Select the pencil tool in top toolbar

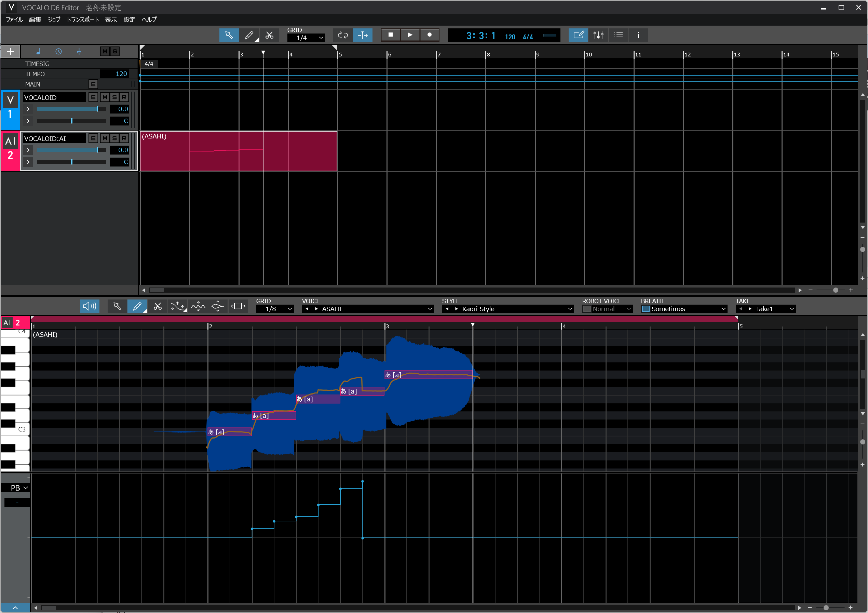point(249,35)
